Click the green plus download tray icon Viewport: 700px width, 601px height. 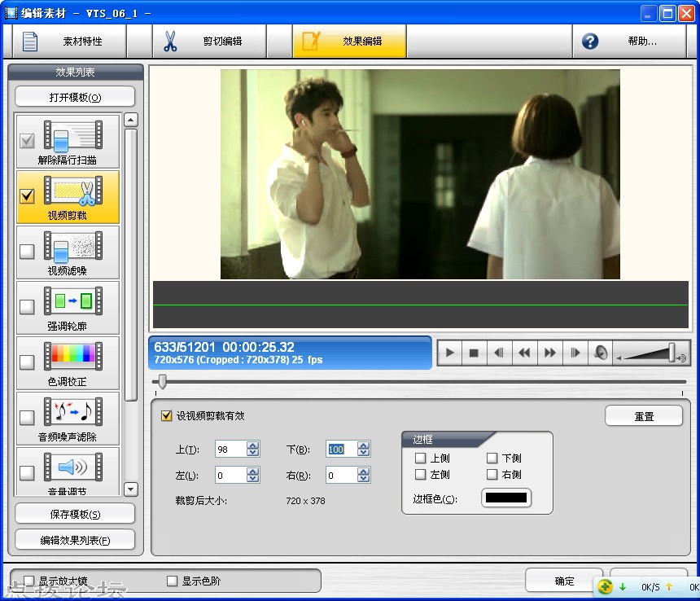605,586
